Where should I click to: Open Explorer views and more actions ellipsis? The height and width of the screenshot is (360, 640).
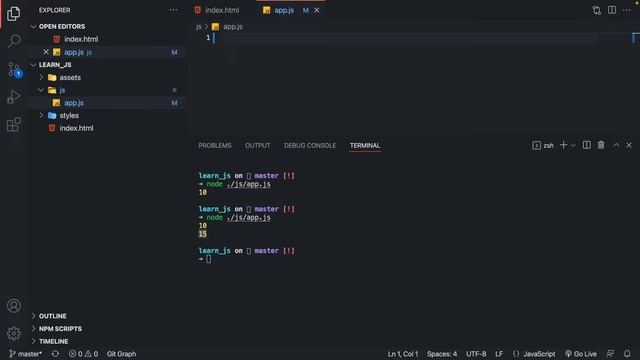tap(173, 10)
